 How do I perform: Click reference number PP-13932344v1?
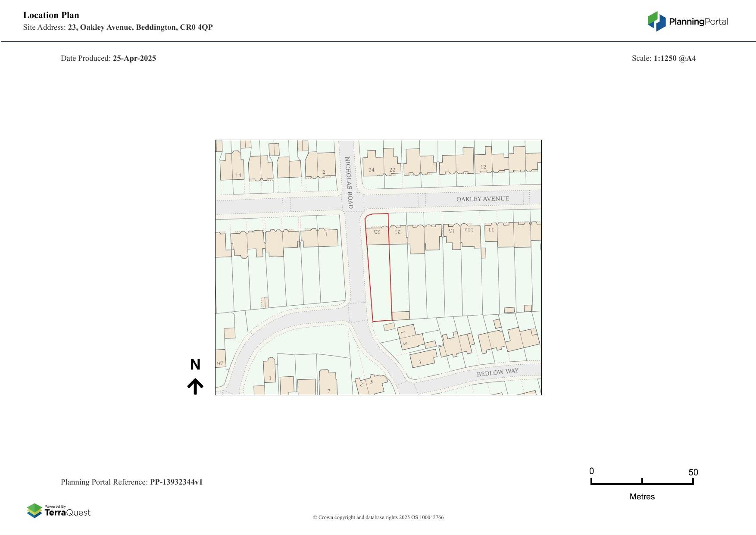(176, 482)
